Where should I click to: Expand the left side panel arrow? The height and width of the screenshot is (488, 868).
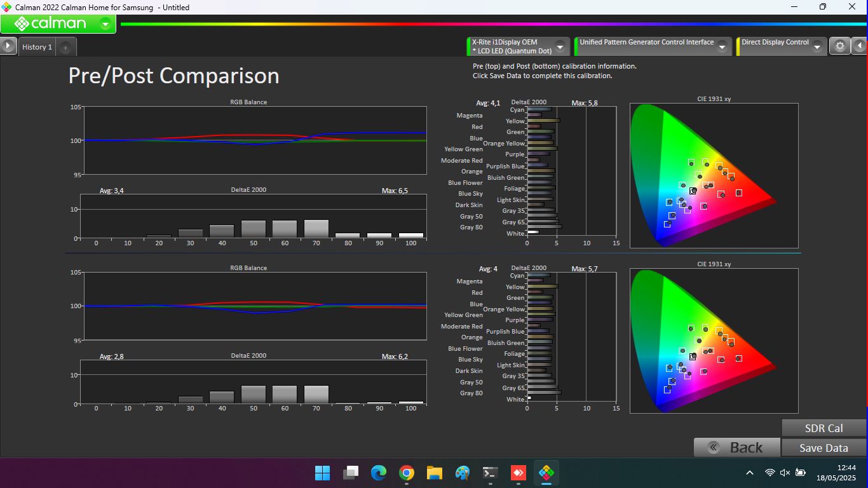click(8, 46)
